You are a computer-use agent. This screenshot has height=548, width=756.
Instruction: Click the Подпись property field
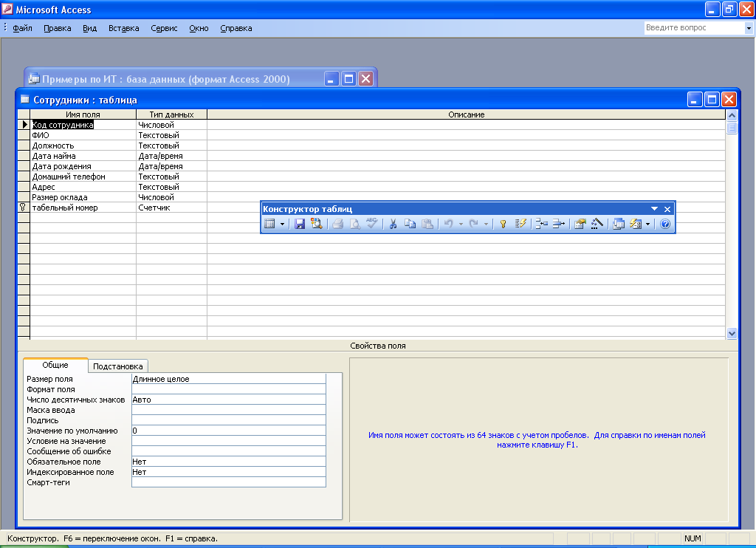(229, 421)
